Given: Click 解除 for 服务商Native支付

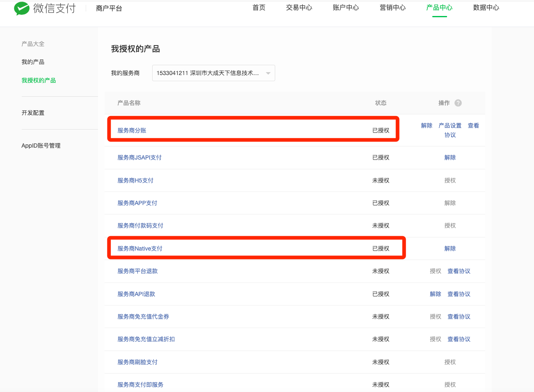Looking at the screenshot, I should [x=450, y=248].
